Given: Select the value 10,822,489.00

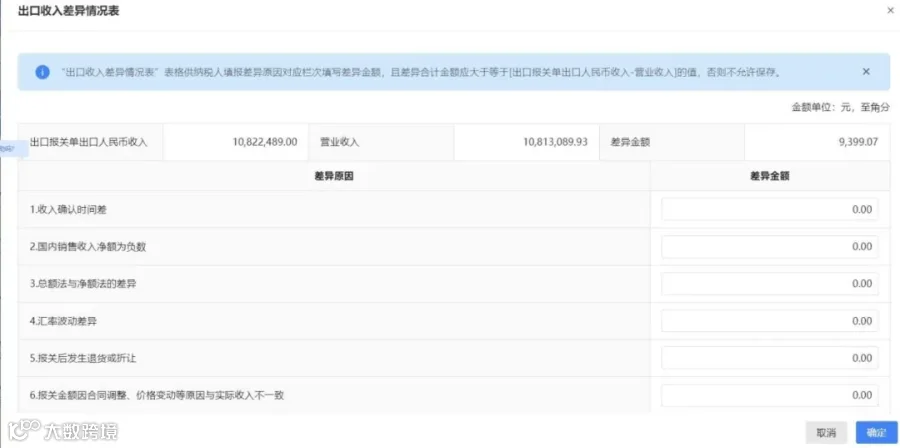Looking at the screenshot, I should click(x=265, y=142).
